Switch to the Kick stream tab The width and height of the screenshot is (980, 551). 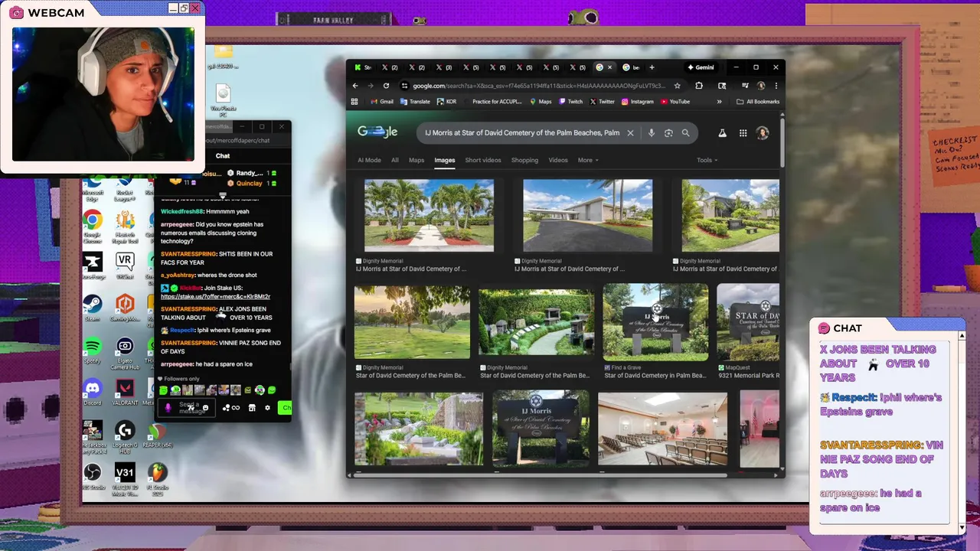click(363, 67)
